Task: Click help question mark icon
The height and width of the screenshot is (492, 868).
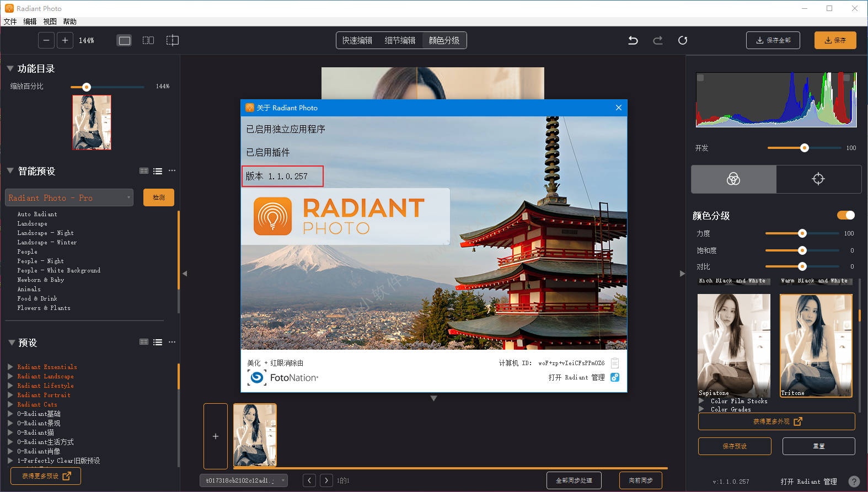Action: point(854,482)
